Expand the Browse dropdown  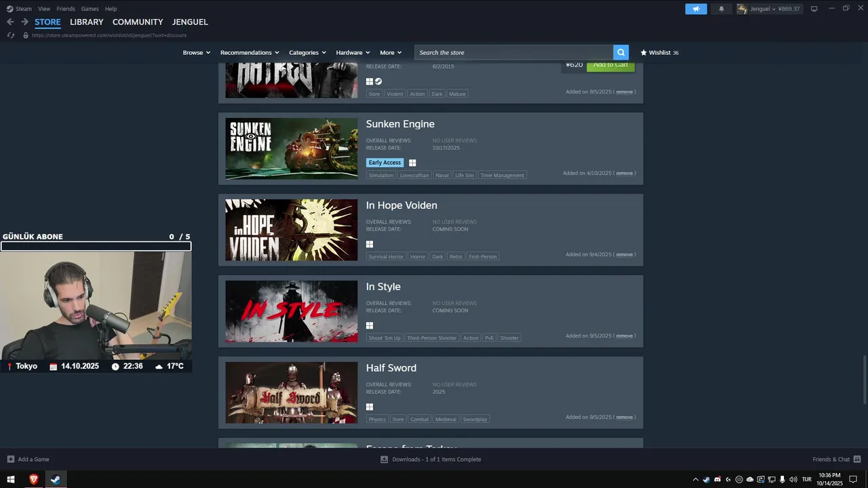(x=197, y=52)
